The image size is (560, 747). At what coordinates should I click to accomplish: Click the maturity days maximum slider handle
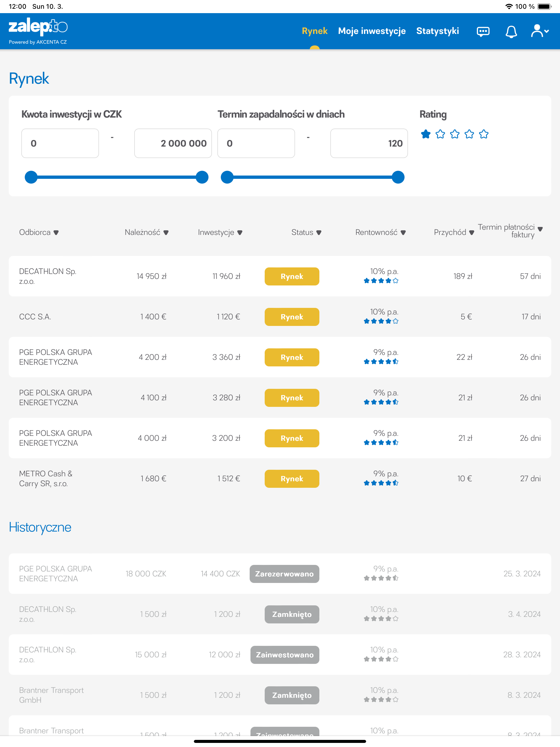[x=398, y=177]
